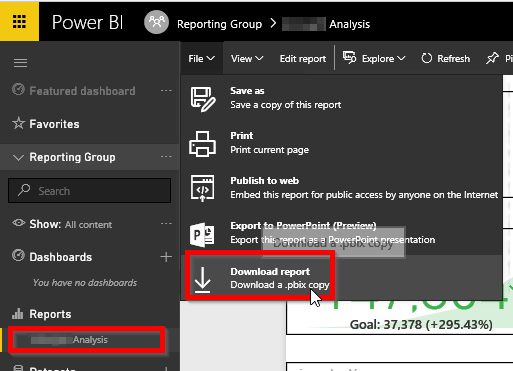513x371 pixels.
Task: Add a new dashboard with plus icon
Action: (x=166, y=257)
